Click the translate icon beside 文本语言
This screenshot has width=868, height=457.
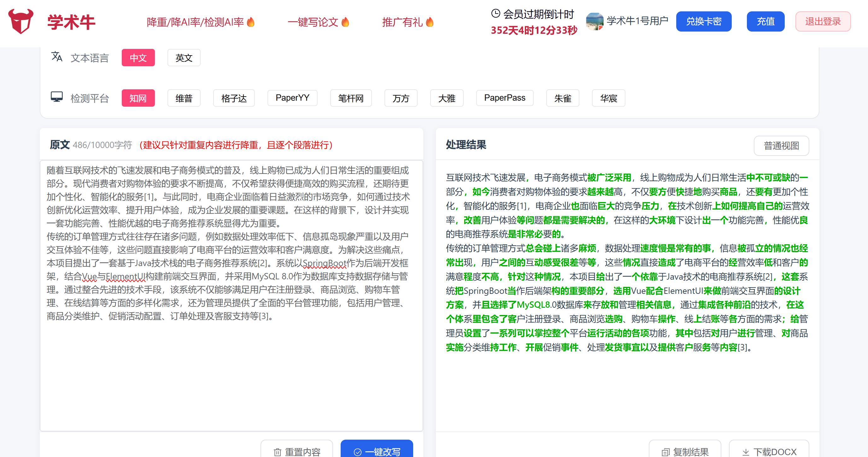(56, 57)
